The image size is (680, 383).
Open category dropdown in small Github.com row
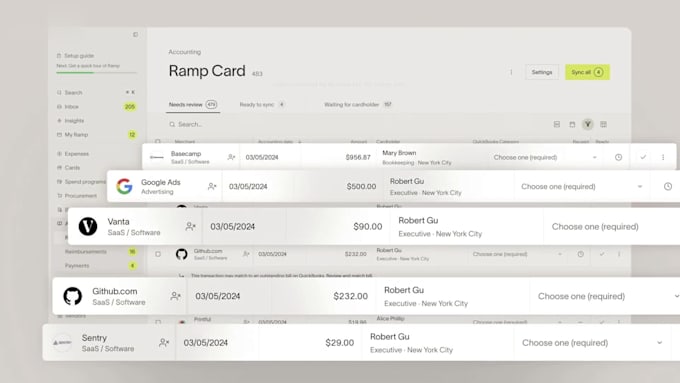pos(517,254)
